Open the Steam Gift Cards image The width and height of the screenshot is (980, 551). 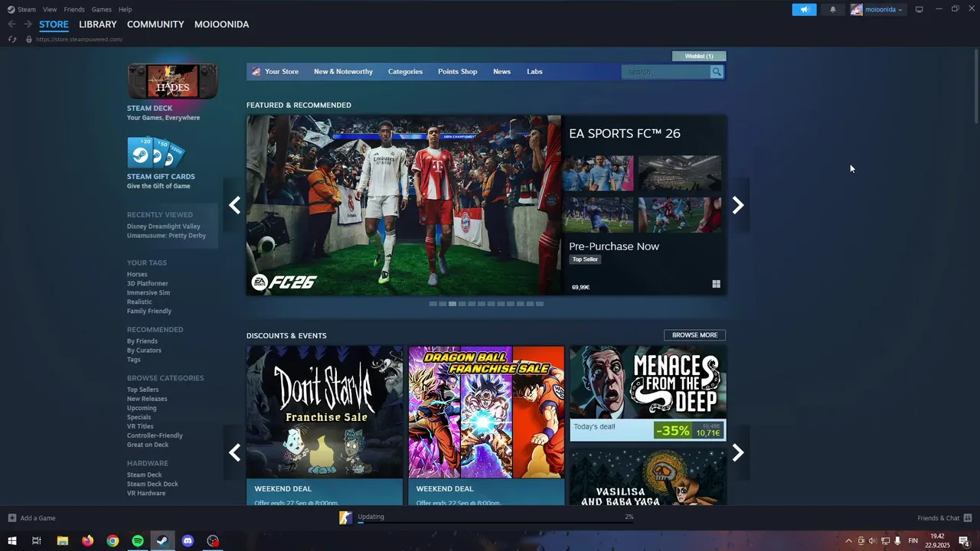click(x=157, y=152)
